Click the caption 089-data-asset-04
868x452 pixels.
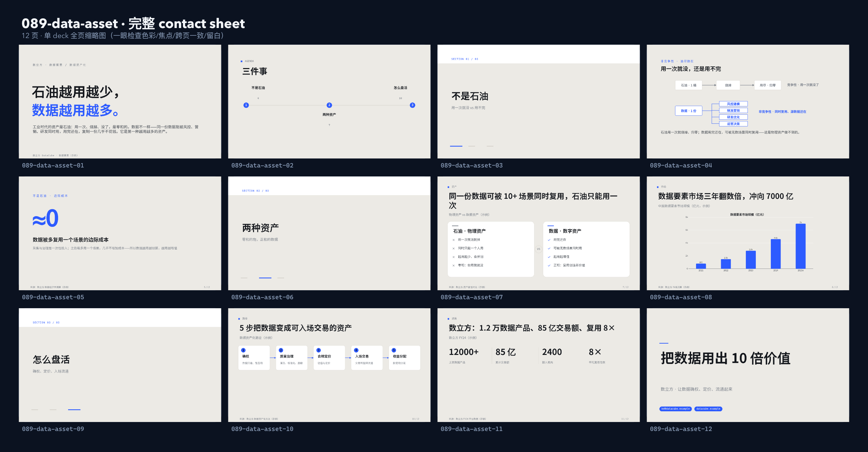681,165
